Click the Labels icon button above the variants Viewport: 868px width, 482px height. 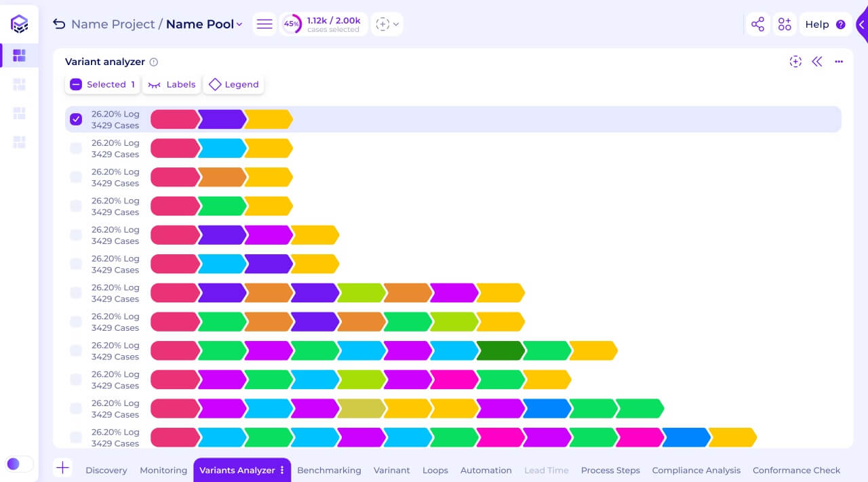tap(155, 84)
